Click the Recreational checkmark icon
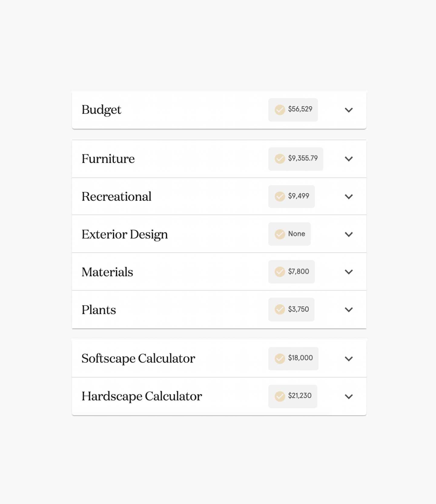Image resolution: width=436 pixels, height=504 pixels. click(x=280, y=197)
